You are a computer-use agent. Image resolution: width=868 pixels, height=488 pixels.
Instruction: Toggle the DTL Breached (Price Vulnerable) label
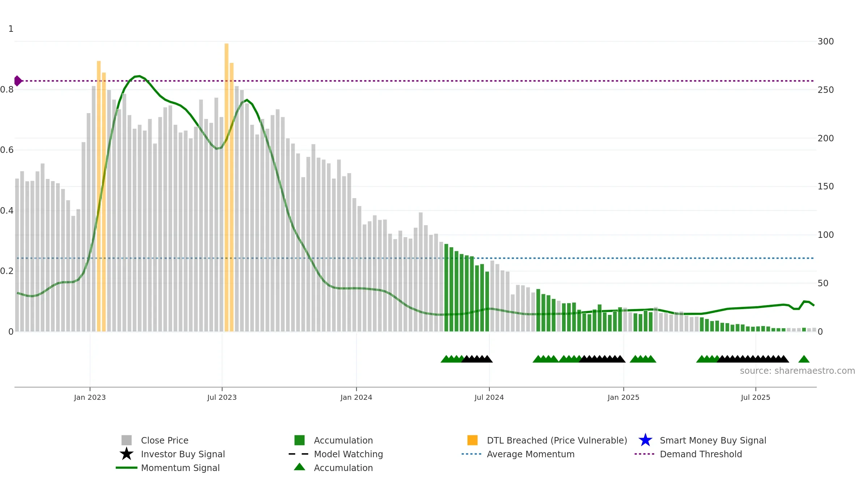click(557, 440)
